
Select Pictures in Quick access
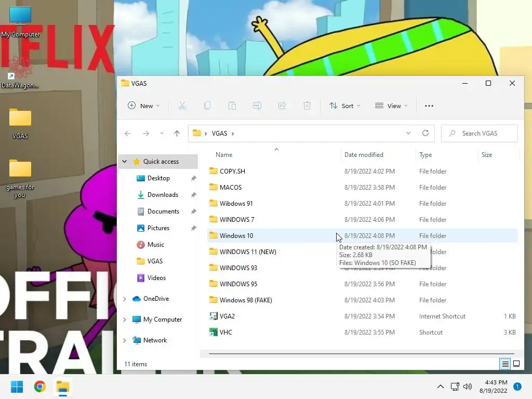pyautogui.click(x=158, y=228)
